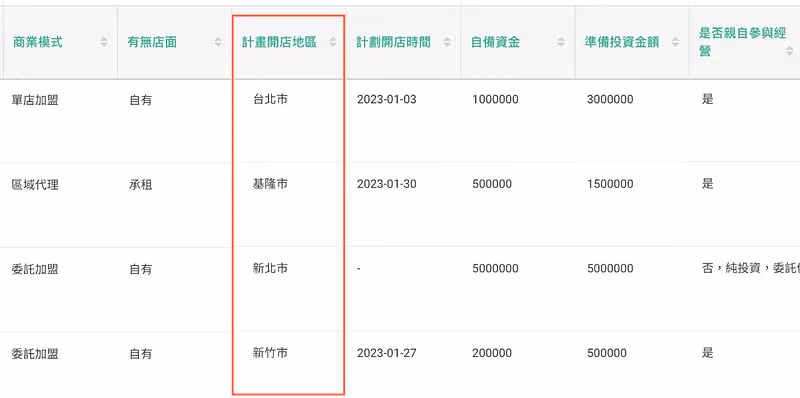
Task: Sort by 準備投資金額 column sort arrows
Action: click(676, 43)
